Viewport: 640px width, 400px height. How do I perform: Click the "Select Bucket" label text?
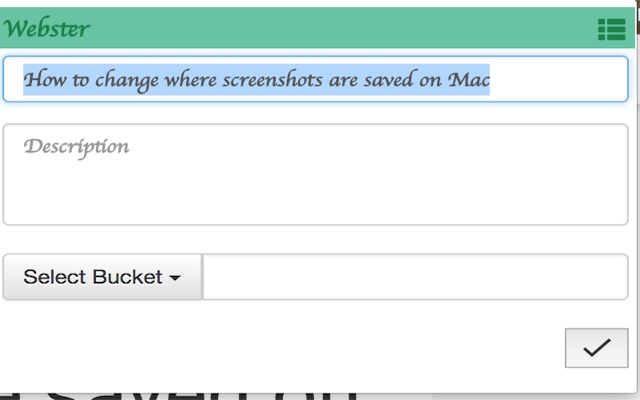[93, 277]
